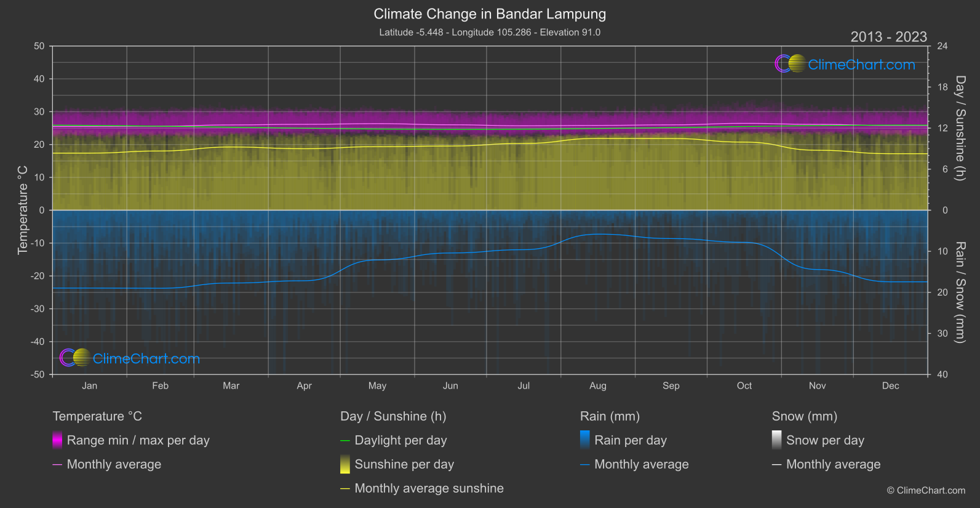980x508 pixels.
Task: Click the 40 tick on the rain axis
Action: point(942,374)
